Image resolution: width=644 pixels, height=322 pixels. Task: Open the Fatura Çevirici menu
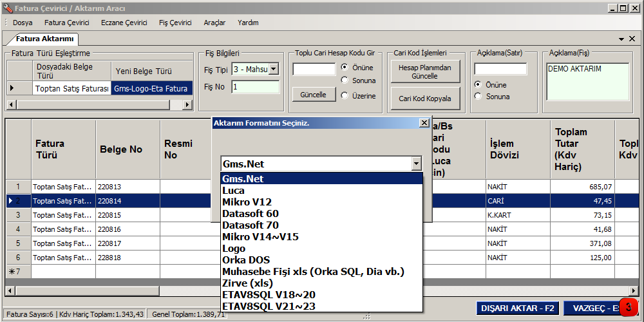click(66, 23)
